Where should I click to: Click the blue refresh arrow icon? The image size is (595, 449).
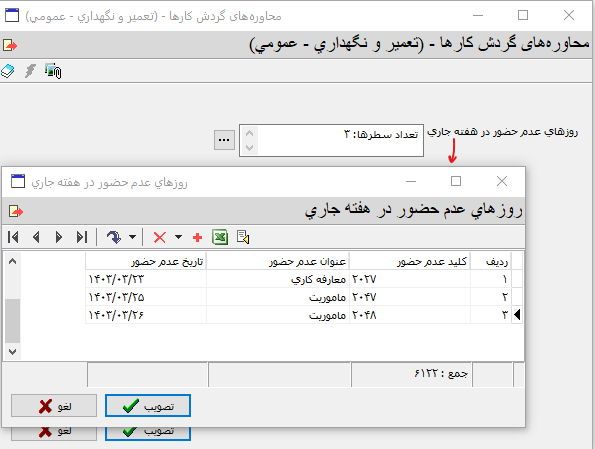click(113, 237)
